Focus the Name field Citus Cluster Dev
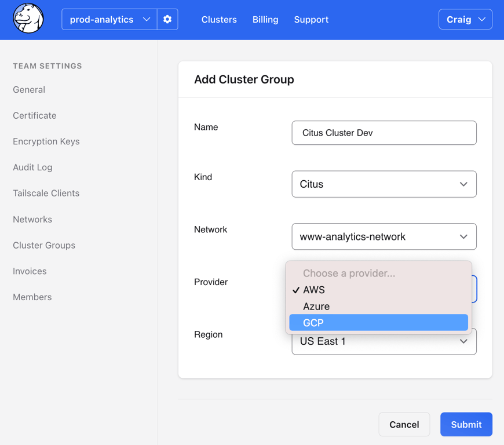This screenshot has width=504, height=445. [384, 133]
